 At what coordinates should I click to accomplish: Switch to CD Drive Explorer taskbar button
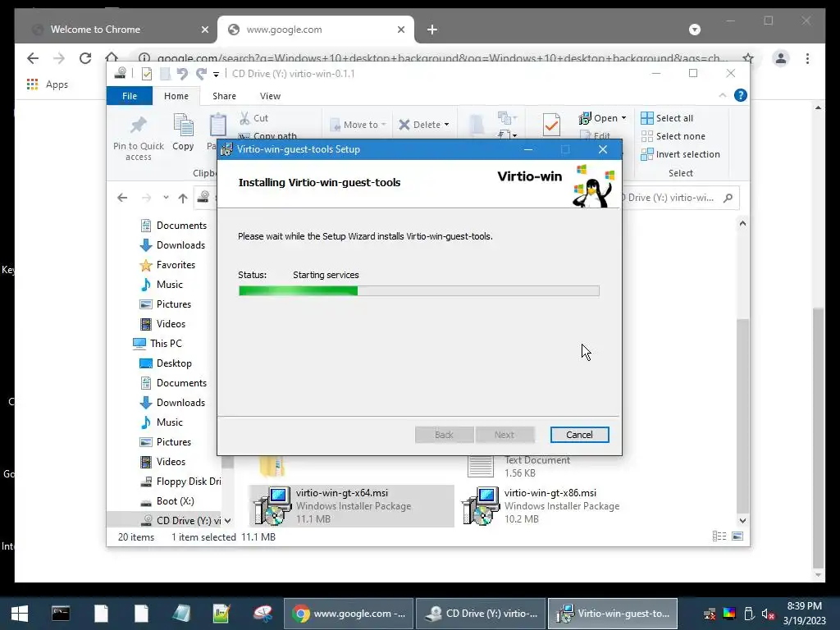pyautogui.click(x=481, y=613)
